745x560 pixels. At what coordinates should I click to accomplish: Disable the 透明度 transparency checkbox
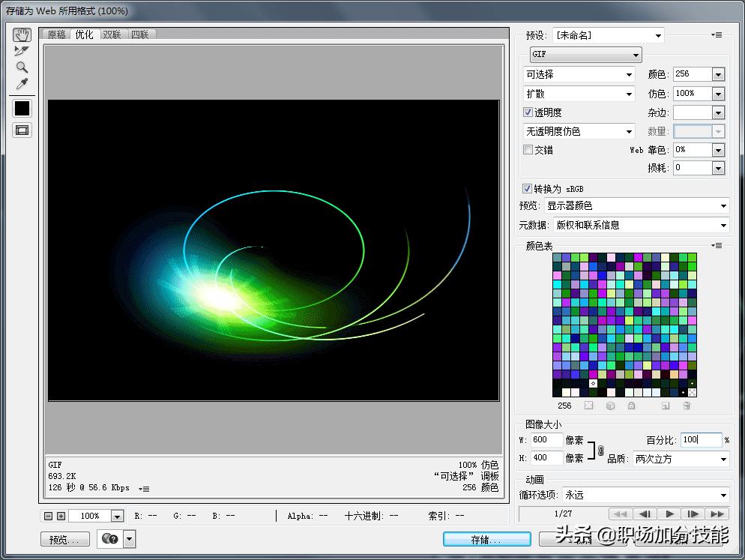[528, 112]
